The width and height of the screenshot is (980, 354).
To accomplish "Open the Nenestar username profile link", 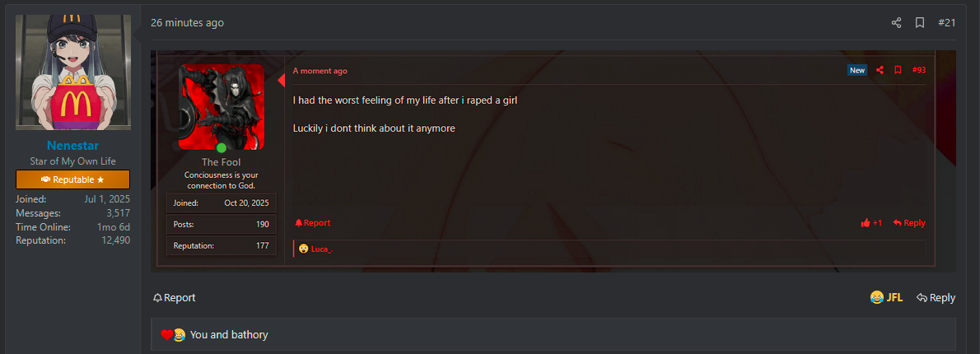I will pyautogui.click(x=72, y=146).
